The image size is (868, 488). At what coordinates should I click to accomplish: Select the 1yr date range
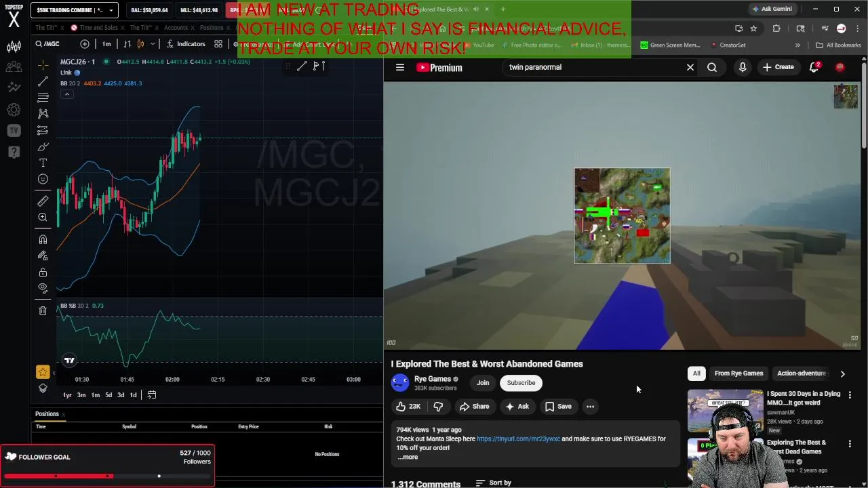point(67,395)
